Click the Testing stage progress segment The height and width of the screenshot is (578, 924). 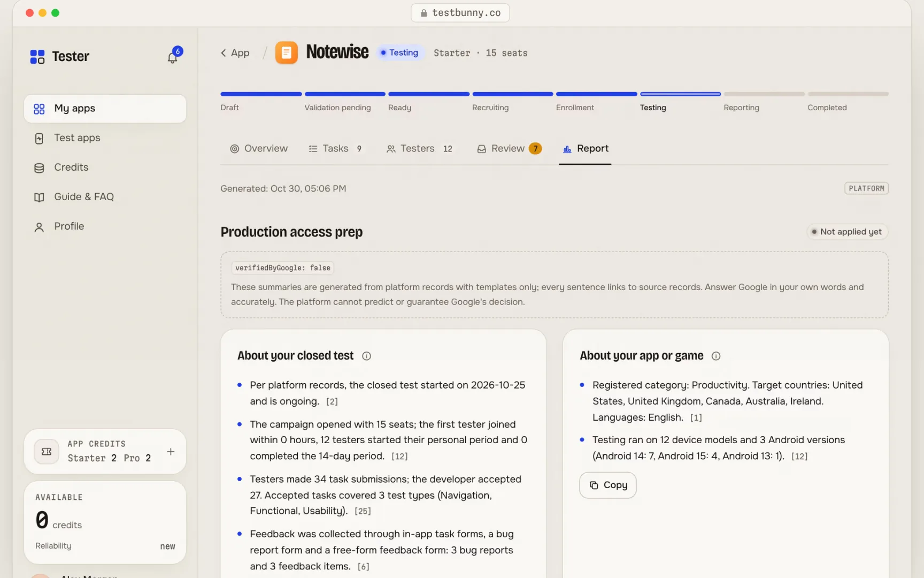coord(680,94)
